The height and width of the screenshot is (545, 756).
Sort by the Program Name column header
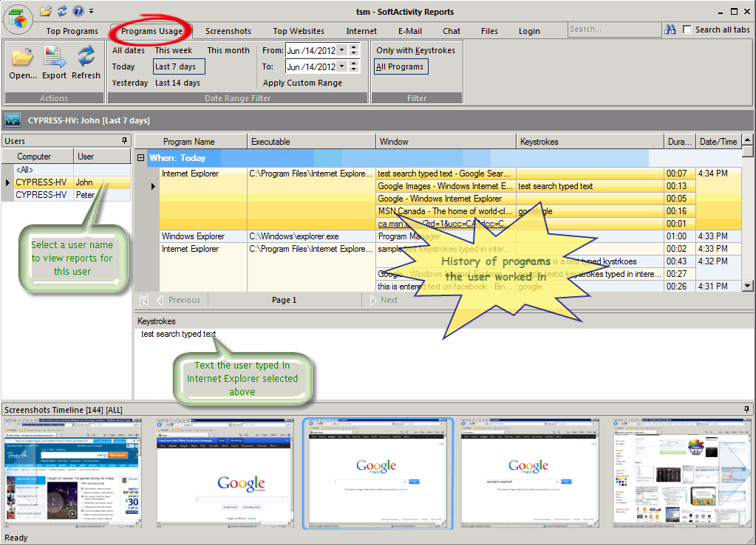pos(191,142)
